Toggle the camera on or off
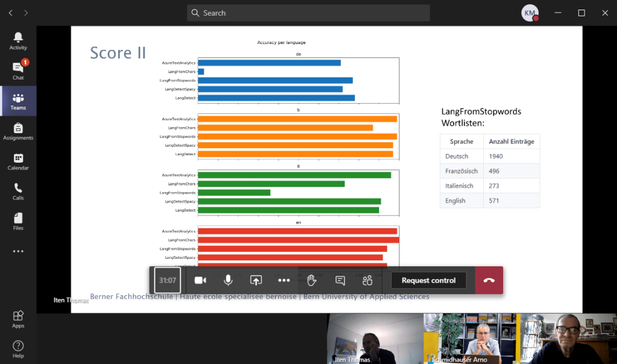The image size is (617, 364). (x=200, y=280)
